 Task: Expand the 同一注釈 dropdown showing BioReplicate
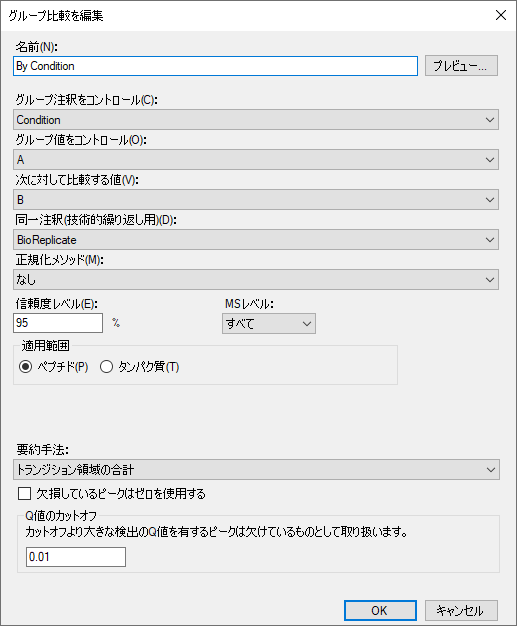click(256, 240)
